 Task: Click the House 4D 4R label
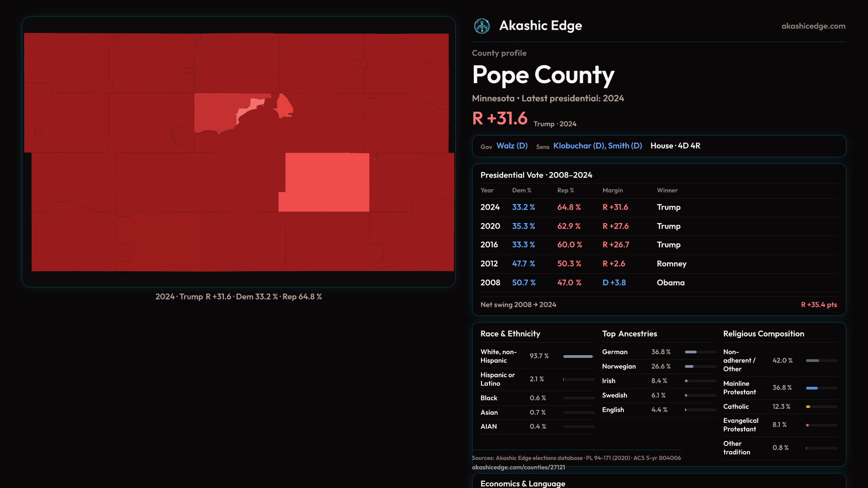click(x=675, y=146)
